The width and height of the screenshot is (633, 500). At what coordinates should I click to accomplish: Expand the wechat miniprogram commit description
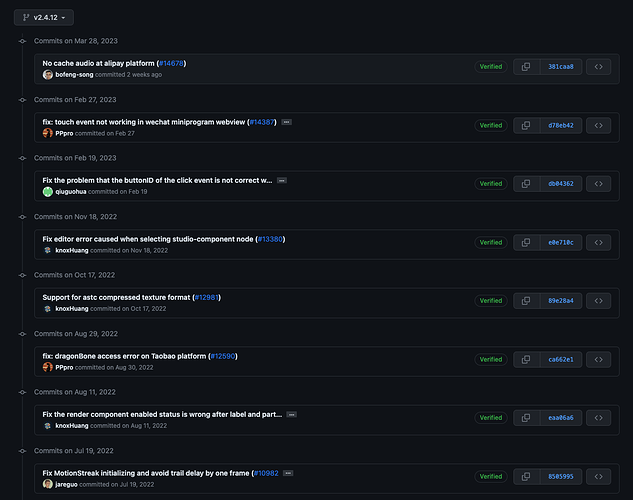pos(287,122)
